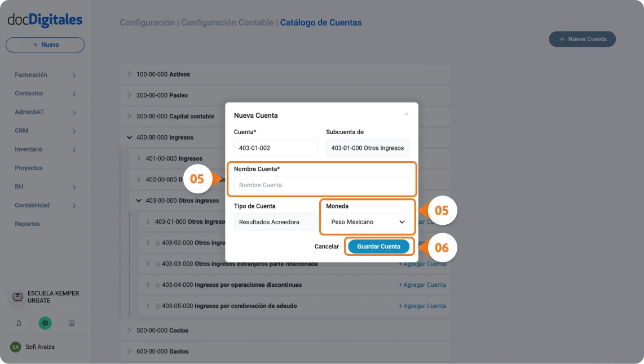Click the Nombre Cuenta input field

[x=321, y=184]
